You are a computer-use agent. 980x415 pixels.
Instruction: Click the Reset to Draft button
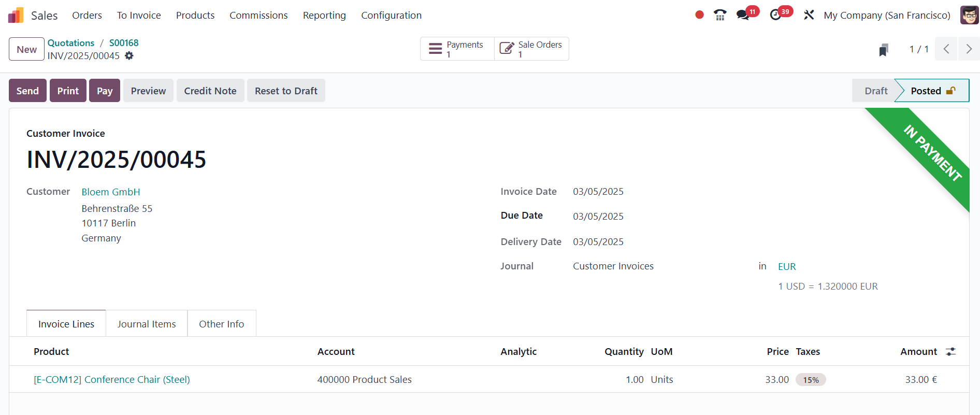tap(286, 91)
